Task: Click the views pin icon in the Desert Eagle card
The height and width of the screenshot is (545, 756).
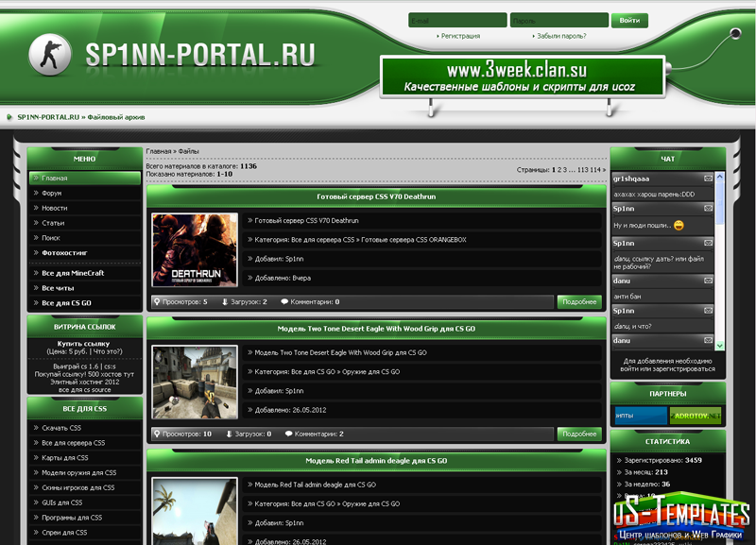Action: pos(157,434)
